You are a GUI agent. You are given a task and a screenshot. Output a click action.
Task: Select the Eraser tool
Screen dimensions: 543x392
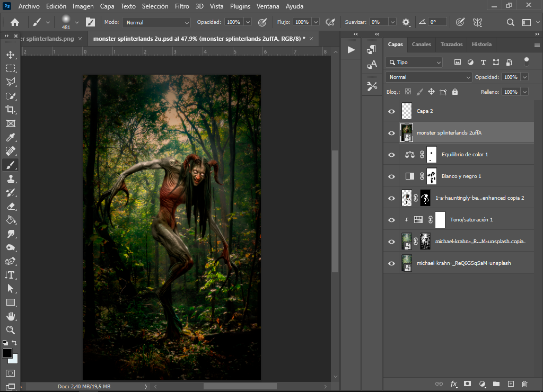click(x=11, y=206)
